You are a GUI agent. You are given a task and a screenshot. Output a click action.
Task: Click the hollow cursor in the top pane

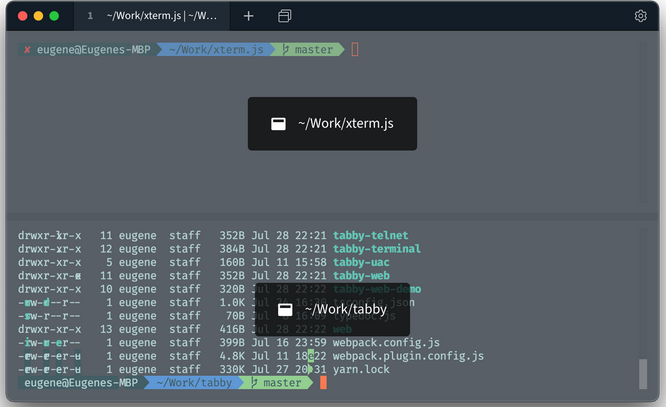355,50
